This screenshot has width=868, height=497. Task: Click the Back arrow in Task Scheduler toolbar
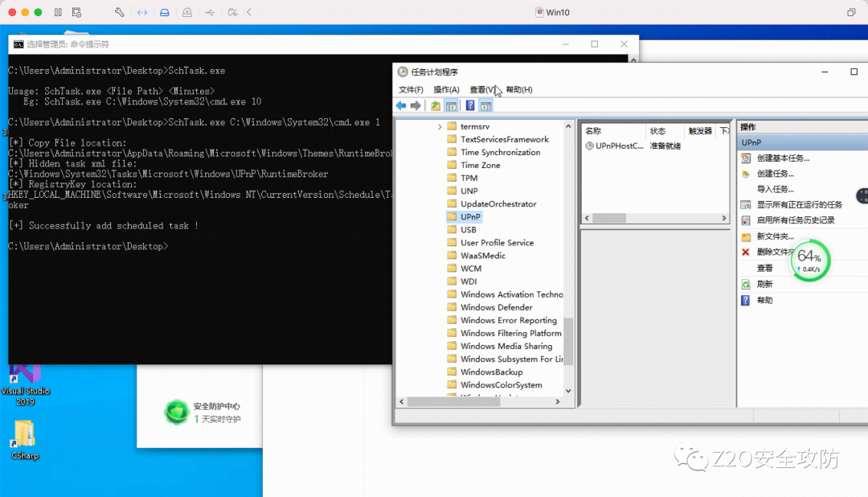pyautogui.click(x=401, y=106)
